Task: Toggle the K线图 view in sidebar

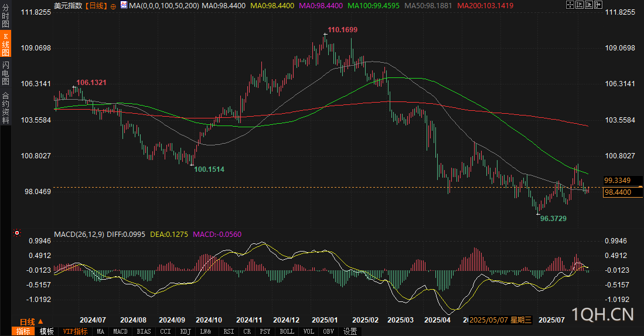Action: pyautogui.click(x=5, y=45)
